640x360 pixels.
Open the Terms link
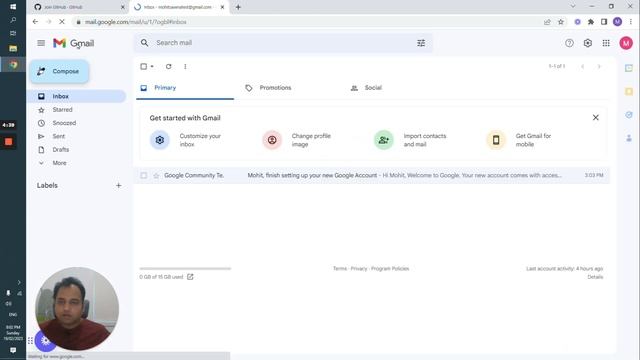(x=340, y=269)
